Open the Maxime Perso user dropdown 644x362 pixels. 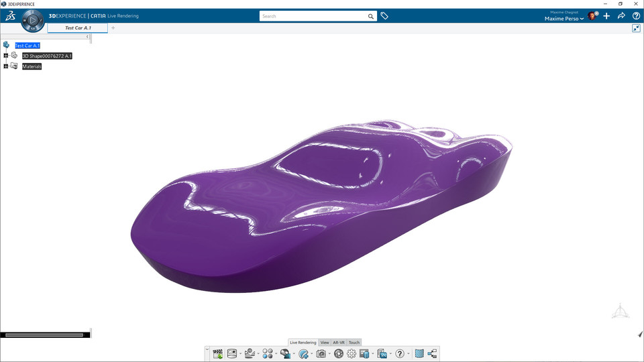click(x=564, y=19)
